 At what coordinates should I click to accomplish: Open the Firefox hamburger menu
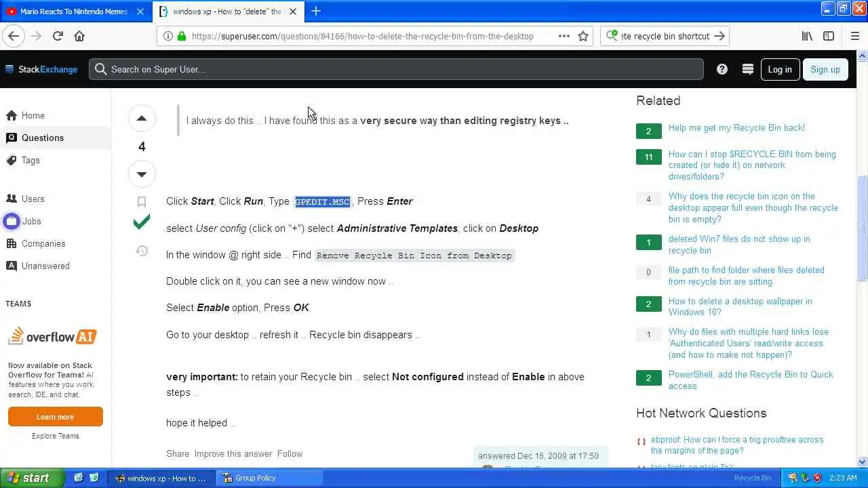[x=854, y=36]
